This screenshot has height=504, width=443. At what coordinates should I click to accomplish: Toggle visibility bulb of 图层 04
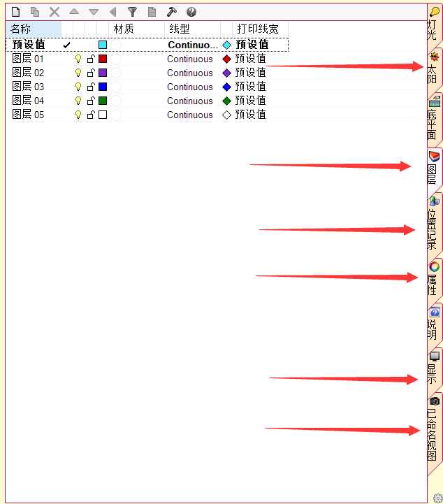(x=78, y=101)
